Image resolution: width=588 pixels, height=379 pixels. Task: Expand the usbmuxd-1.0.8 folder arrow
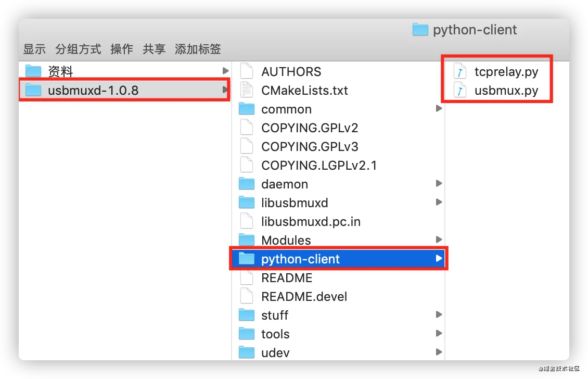pyautogui.click(x=225, y=90)
